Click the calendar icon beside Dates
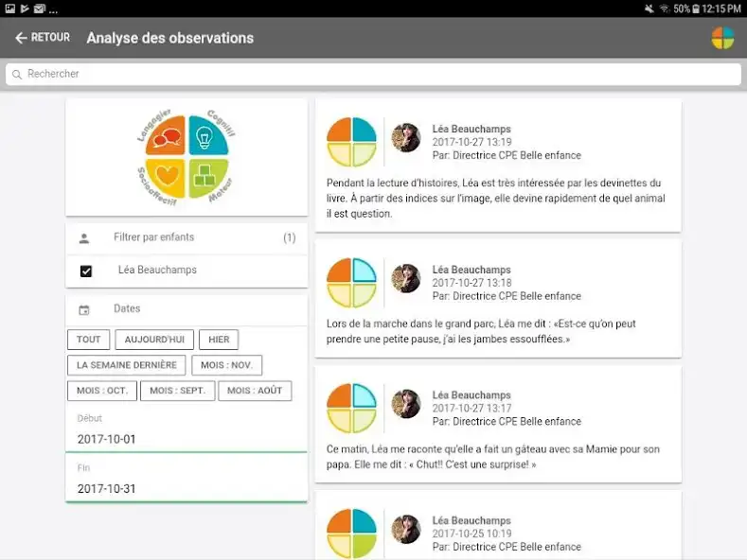Image resolution: width=747 pixels, height=560 pixels. [84, 309]
